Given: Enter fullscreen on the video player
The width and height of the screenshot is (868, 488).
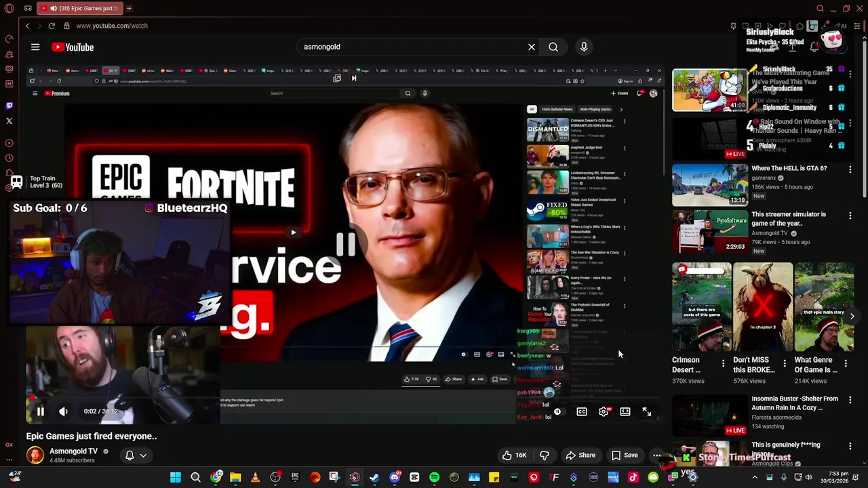Looking at the screenshot, I should tap(647, 411).
